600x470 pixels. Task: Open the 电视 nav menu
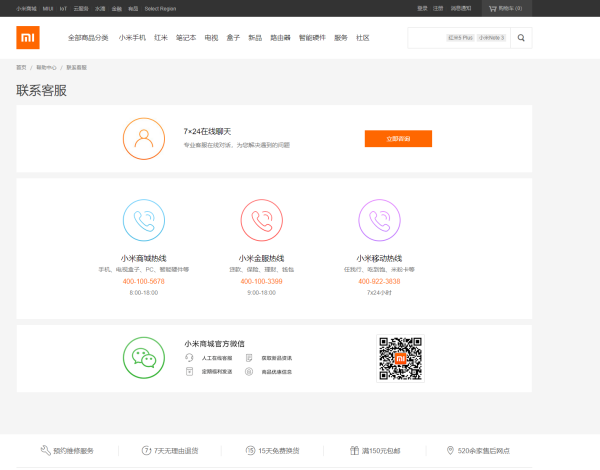coord(211,38)
